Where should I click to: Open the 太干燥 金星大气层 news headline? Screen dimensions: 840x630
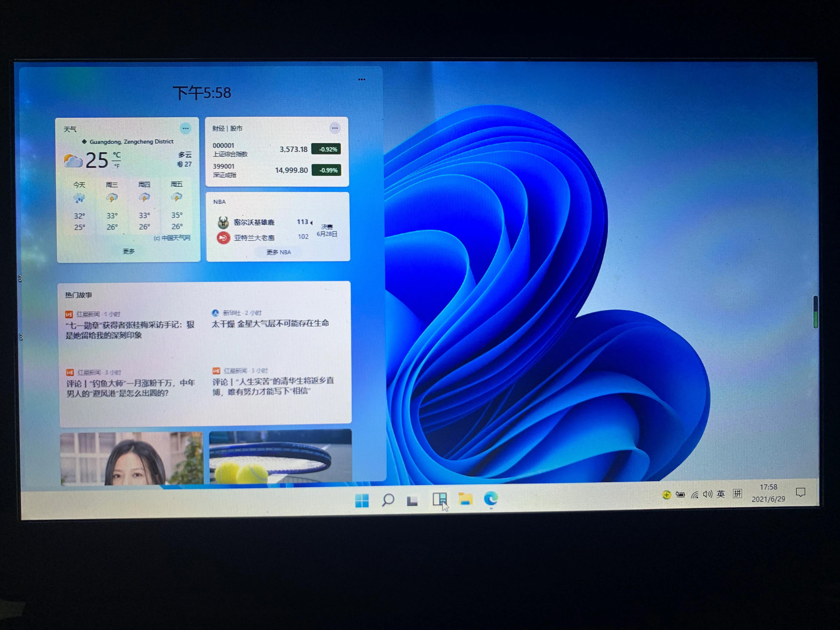(270, 324)
